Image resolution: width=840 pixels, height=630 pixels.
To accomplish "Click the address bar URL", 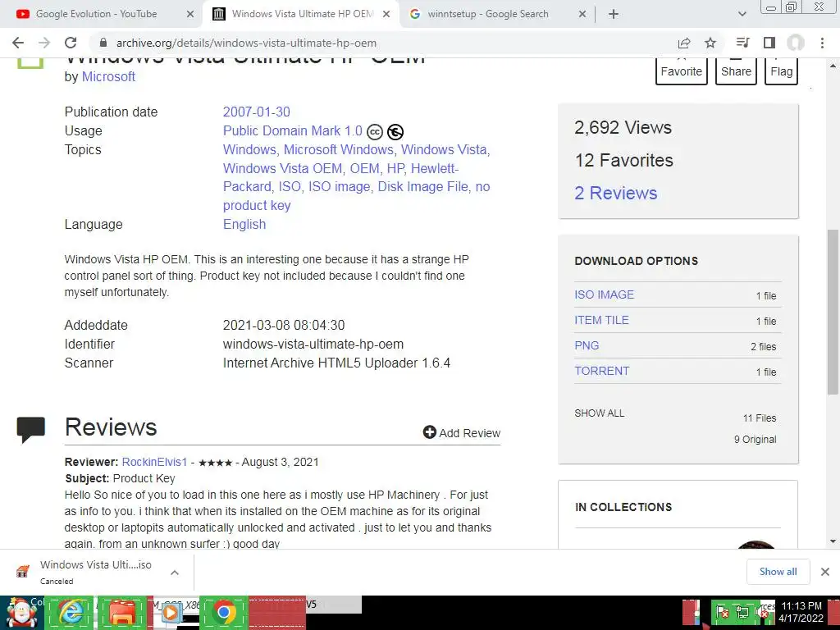I will click(x=246, y=43).
